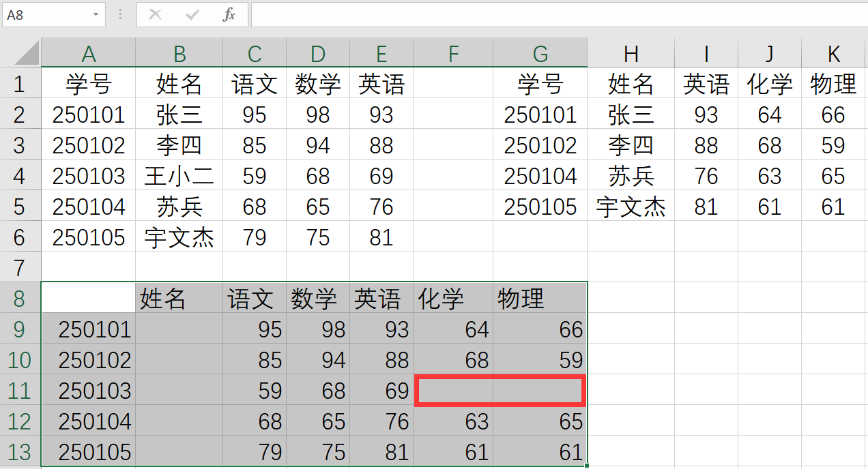Select row 7 header
This screenshot has height=469, width=868.
(19, 267)
